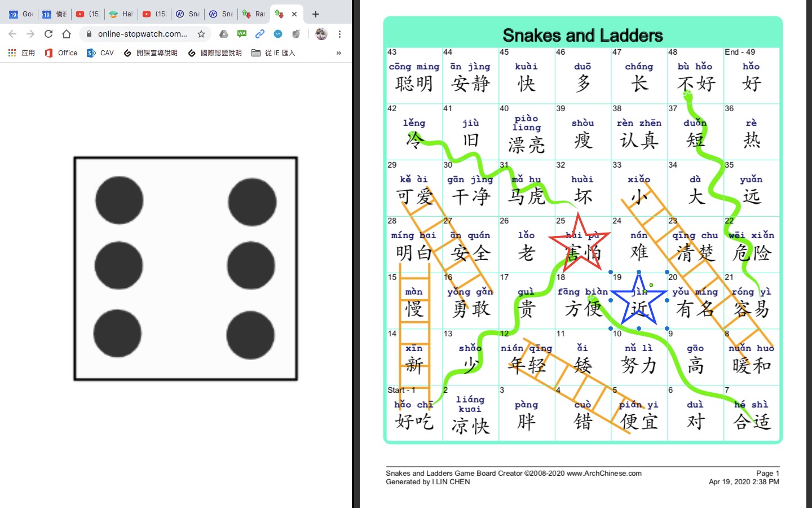Click the browser forward arrow
The width and height of the screenshot is (812, 508).
pyautogui.click(x=30, y=34)
